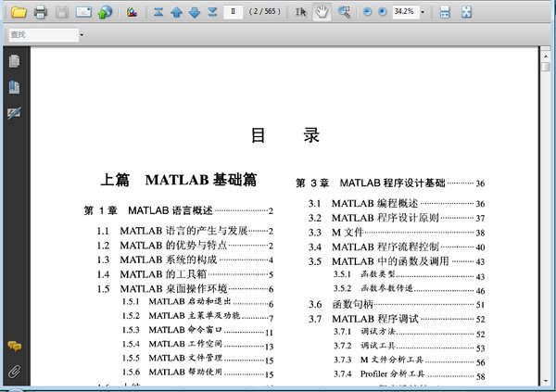Open the bookmarks panel
The height and width of the screenshot is (392, 556).
pyautogui.click(x=14, y=87)
